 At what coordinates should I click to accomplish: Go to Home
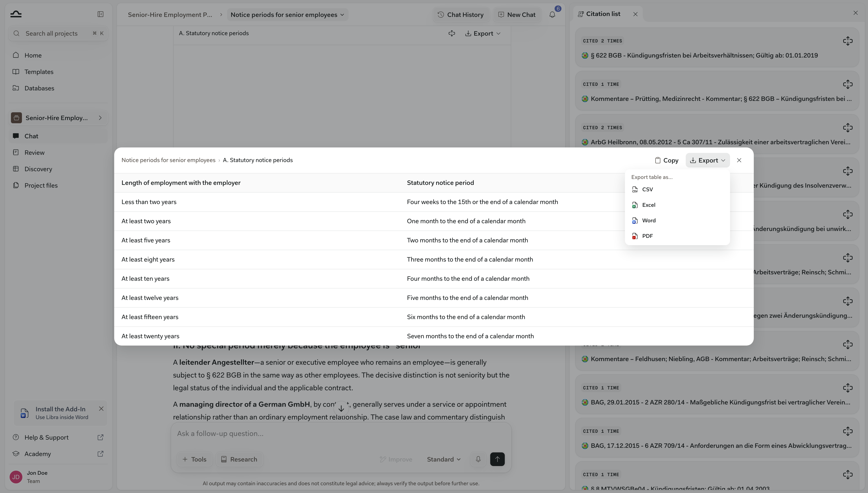58,55
